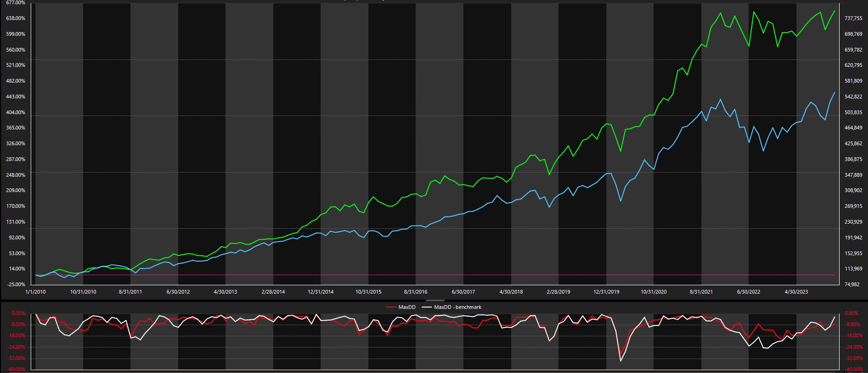Image resolution: width=868 pixels, height=373 pixels.
Task: Click the 10/31/2020 date label
Action: tap(654, 292)
